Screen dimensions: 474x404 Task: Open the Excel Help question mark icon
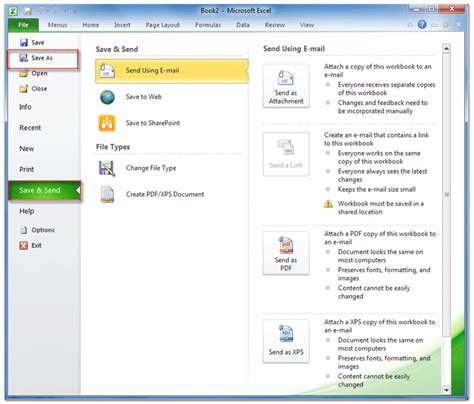422,24
